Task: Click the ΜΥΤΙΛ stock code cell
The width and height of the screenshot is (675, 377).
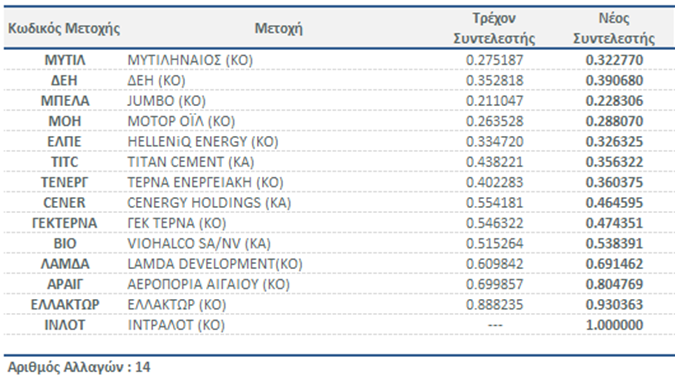Action: (x=65, y=60)
